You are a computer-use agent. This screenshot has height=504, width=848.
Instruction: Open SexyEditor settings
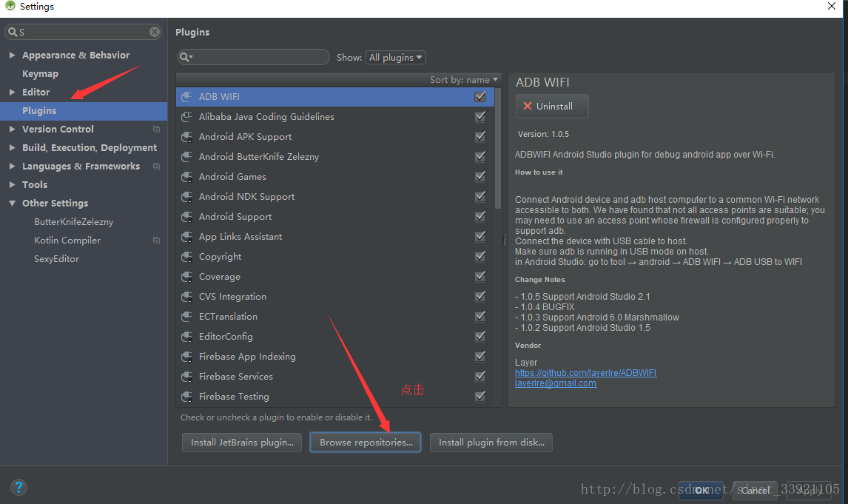[x=56, y=258]
